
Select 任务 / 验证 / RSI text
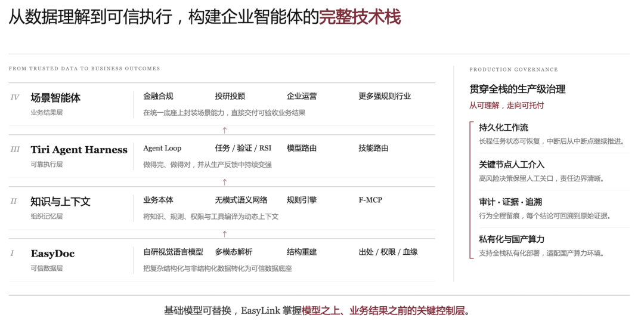[x=243, y=148]
